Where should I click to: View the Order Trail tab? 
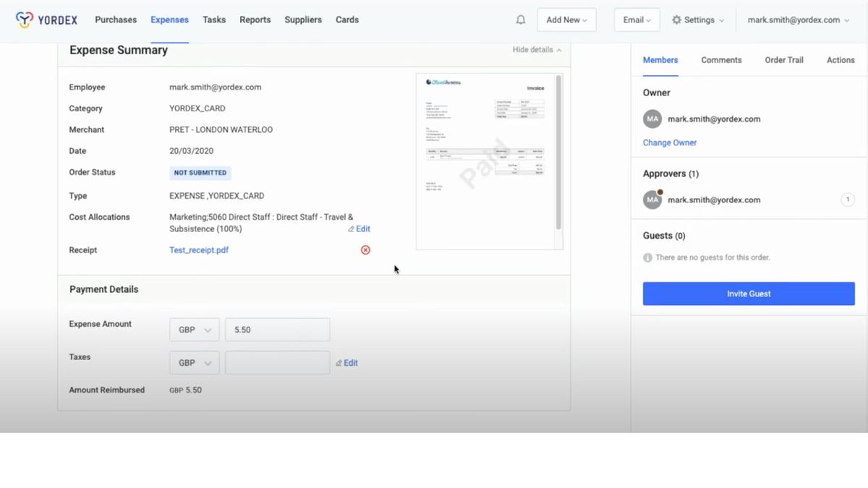(783, 60)
